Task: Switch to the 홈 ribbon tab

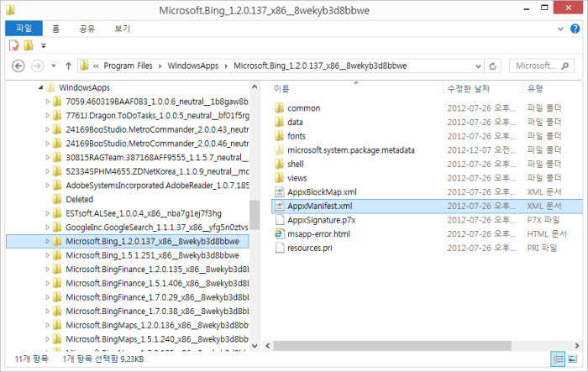Action: click(55, 29)
